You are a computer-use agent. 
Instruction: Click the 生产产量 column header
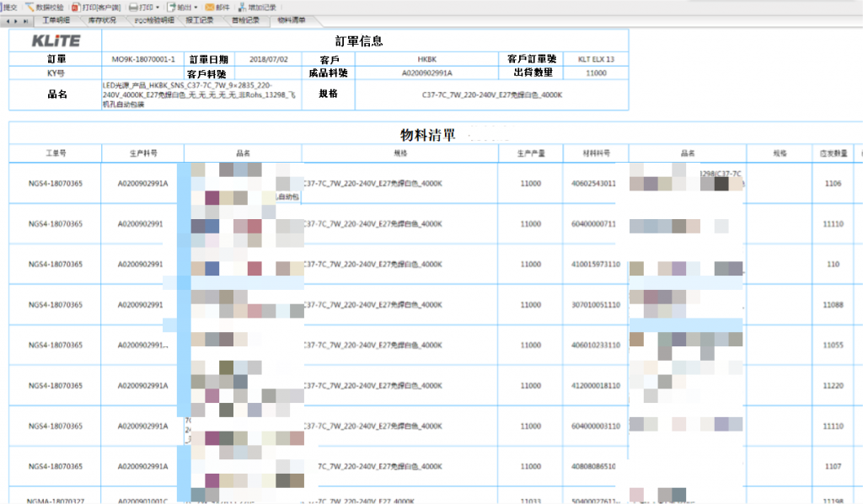(x=531, y=153)
